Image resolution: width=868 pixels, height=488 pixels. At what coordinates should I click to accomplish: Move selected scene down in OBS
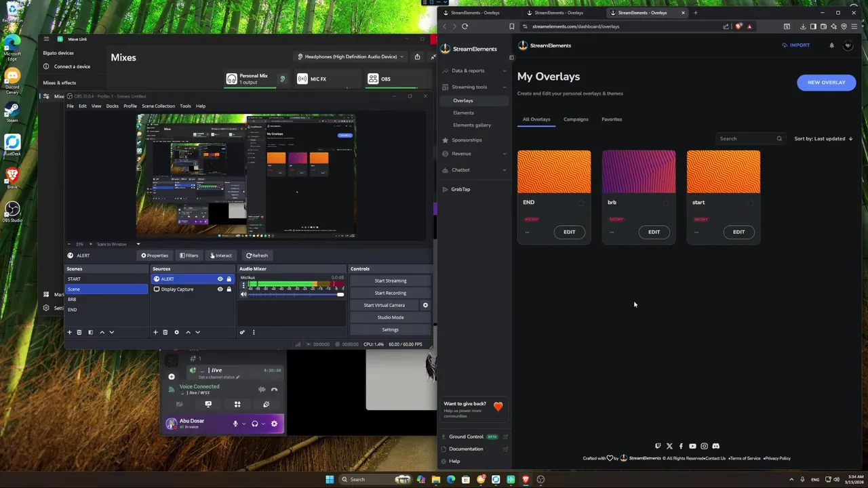111,332
